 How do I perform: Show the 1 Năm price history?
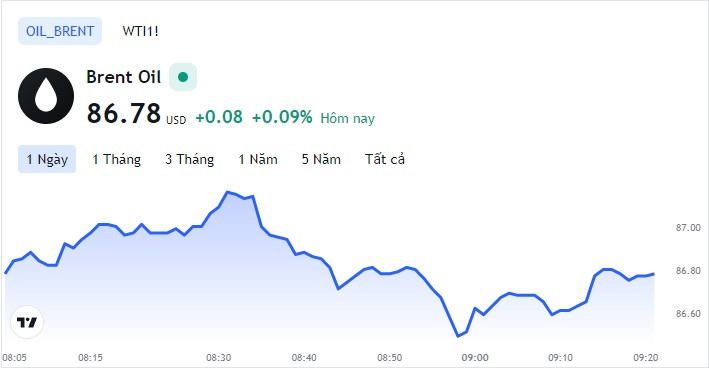[x=258, y=159]
